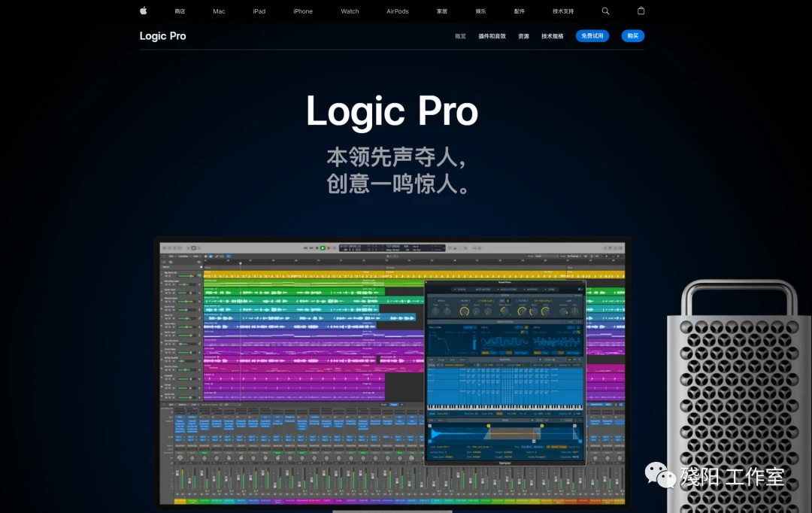Open the 娱乐 menu item

[x=480, y=11]
